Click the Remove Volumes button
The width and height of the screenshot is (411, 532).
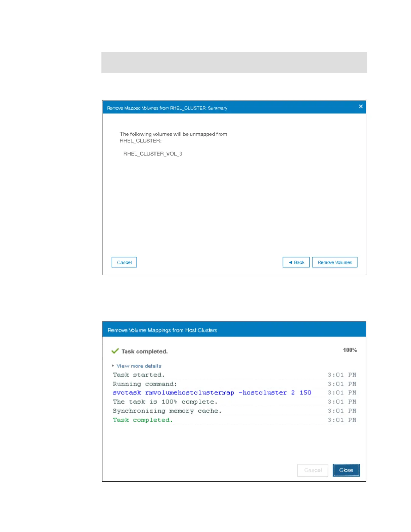tap(335, 262)
